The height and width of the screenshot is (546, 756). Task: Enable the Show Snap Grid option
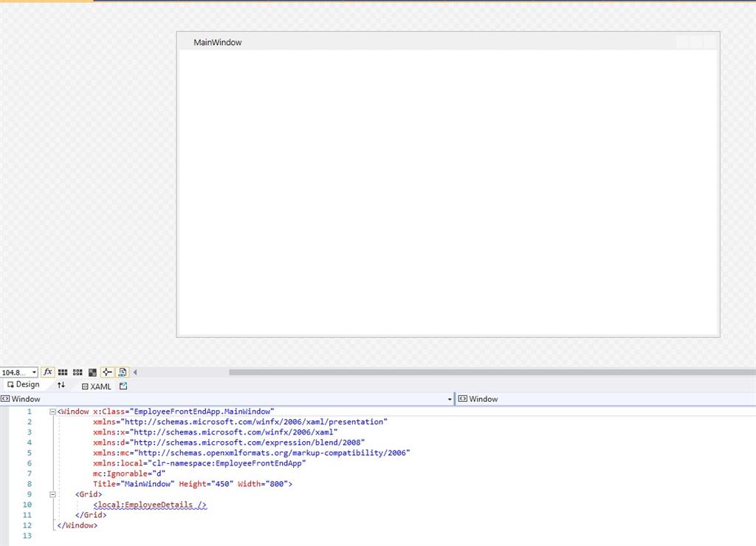(63, 372)
